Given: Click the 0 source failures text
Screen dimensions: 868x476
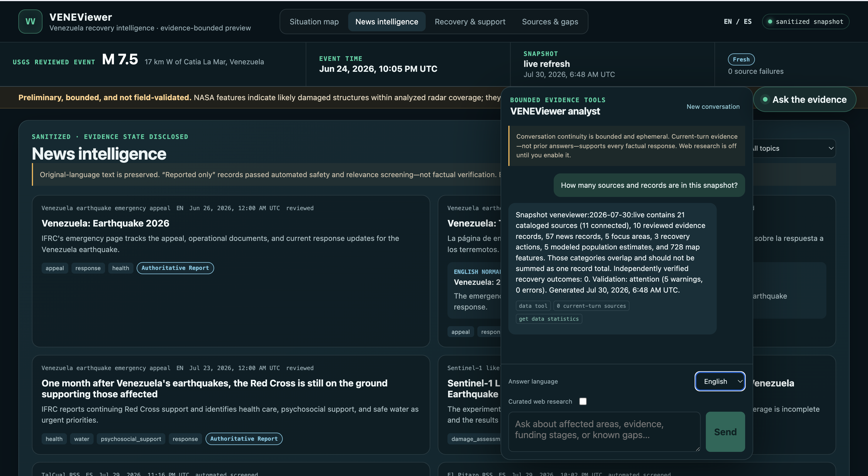Looking at the screenshot, I should tap(755, 71).
